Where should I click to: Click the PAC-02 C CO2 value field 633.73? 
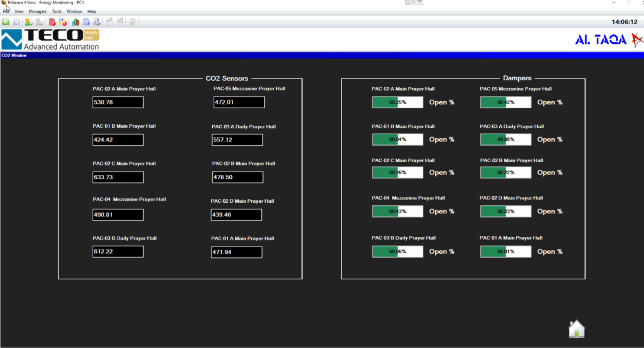click(x=118, y=177)
